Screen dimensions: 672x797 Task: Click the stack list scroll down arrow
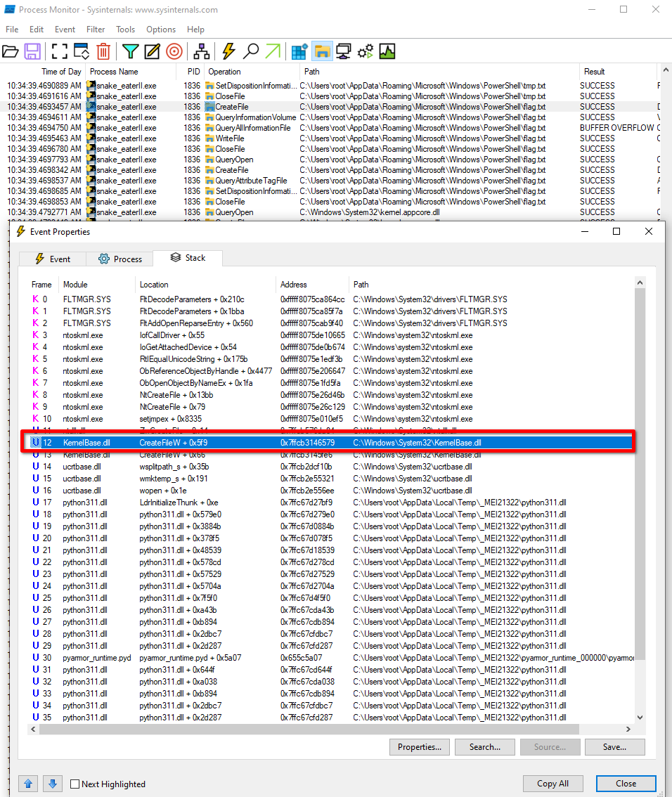pyautogui.click(x=640, y=717)
